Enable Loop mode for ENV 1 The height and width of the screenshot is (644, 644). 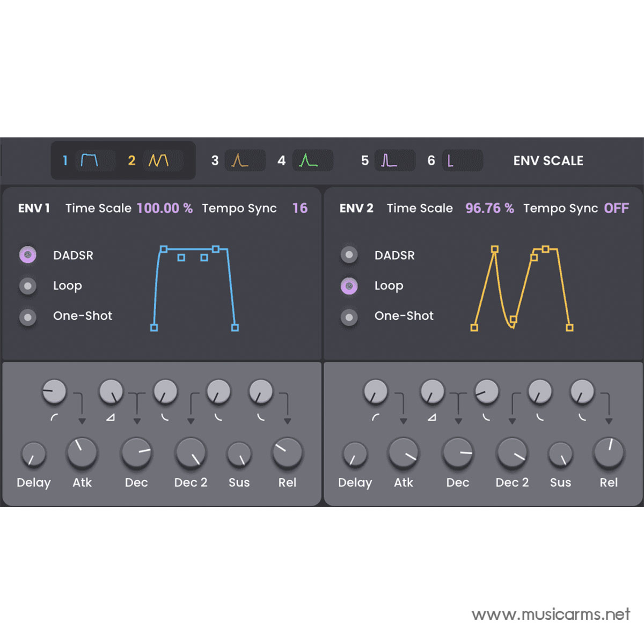coord(28,286)
